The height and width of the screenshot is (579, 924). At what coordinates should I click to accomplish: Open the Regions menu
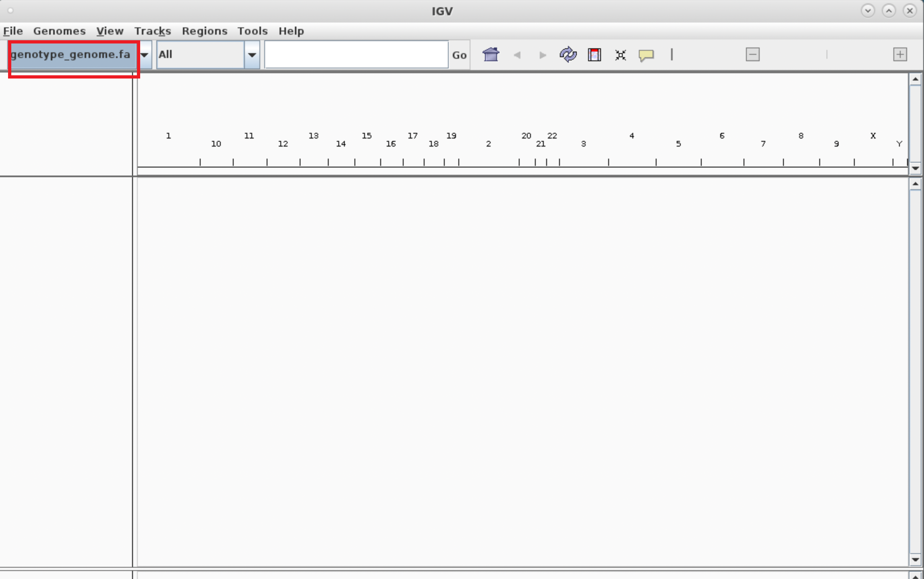click(x=205, y=31)
